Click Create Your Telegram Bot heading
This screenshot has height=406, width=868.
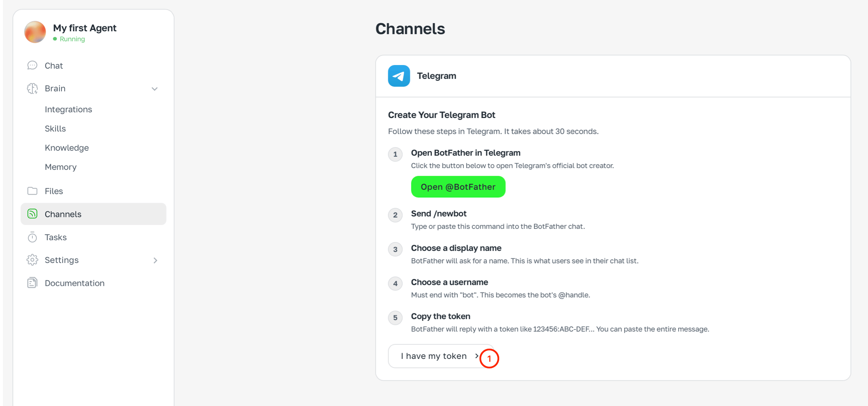click(442, 115)
